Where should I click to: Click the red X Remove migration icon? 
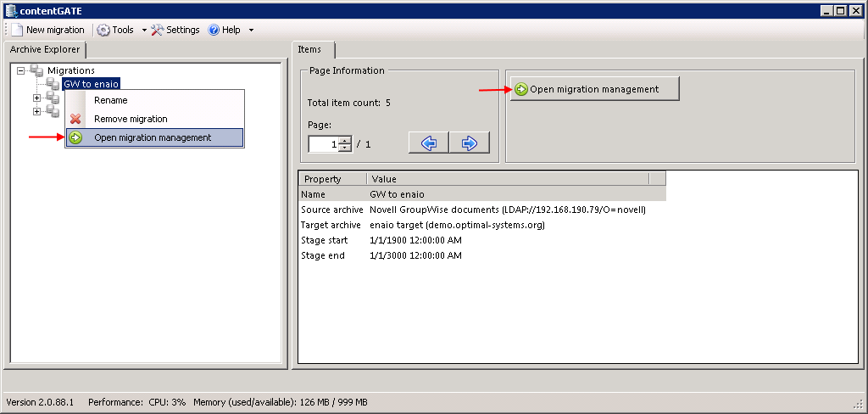point(75,119)
